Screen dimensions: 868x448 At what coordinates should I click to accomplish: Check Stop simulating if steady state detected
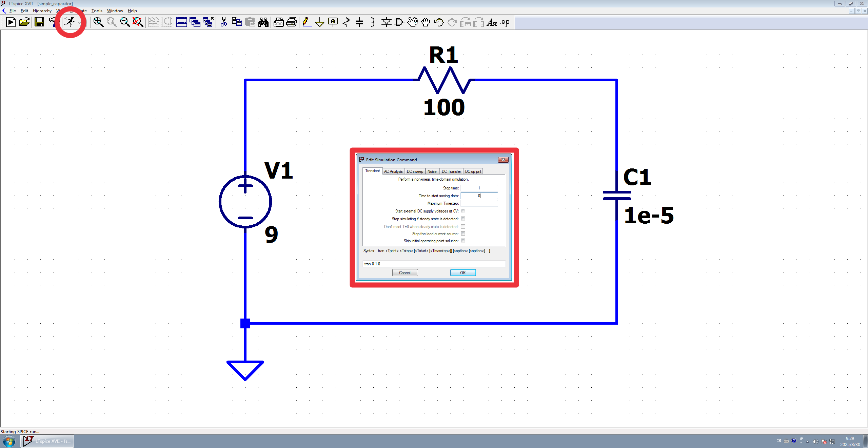tap(463, 219)
